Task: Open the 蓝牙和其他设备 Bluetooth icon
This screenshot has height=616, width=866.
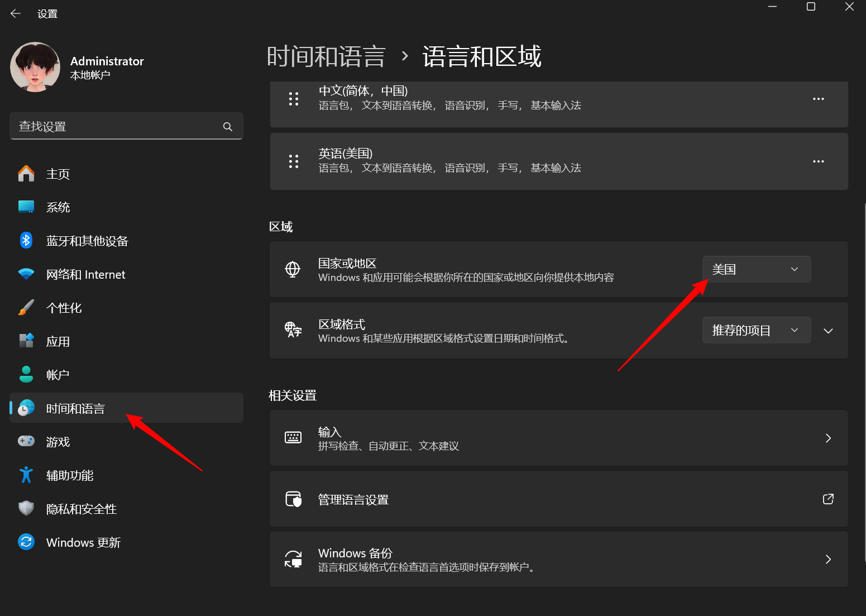Action: coord(26,241)
